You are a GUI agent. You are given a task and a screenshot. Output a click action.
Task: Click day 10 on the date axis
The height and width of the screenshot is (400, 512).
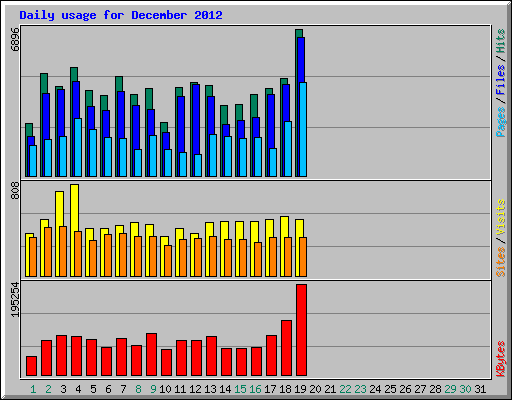click(165, 389)
